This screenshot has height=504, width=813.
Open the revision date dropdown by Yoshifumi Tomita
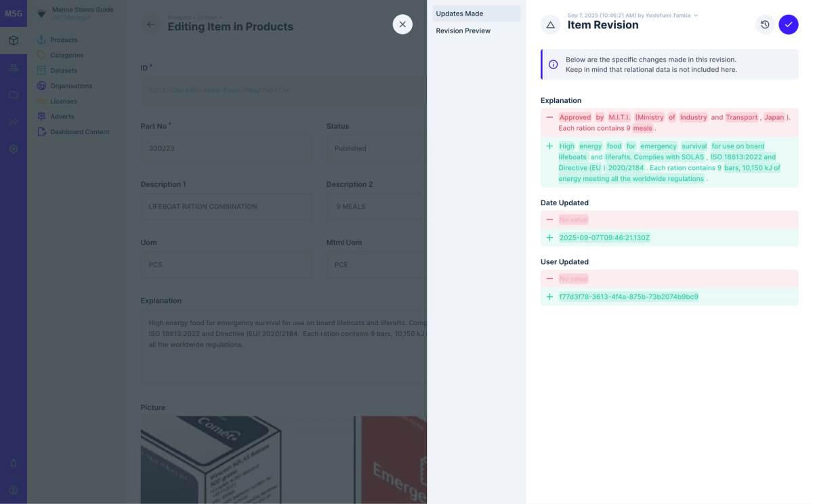pyautogui.click(x=633, y=15)
